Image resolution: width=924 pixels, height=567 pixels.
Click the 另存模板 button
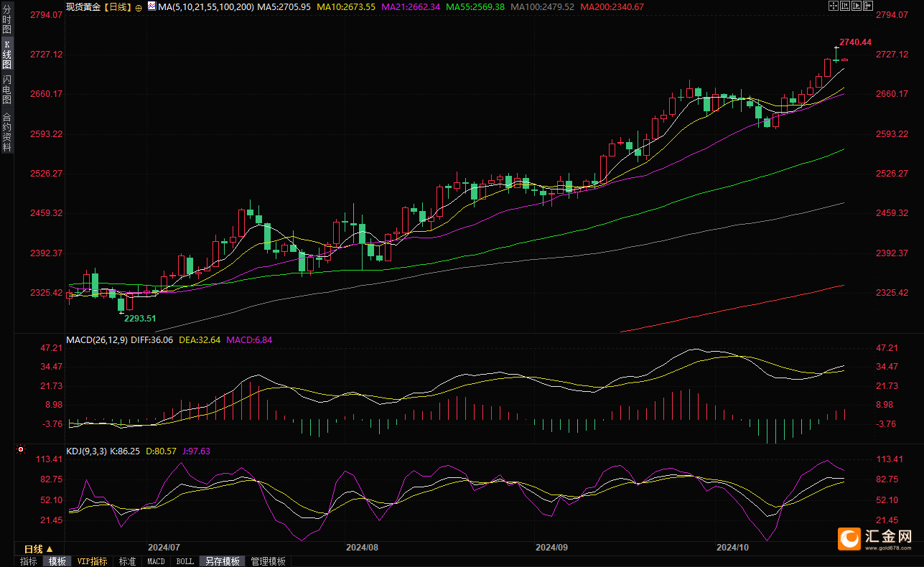click(x=222, y=561)
